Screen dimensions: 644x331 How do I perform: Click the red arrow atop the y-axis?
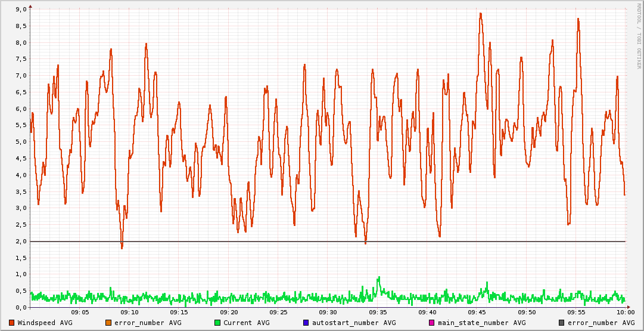pos(30,5)
